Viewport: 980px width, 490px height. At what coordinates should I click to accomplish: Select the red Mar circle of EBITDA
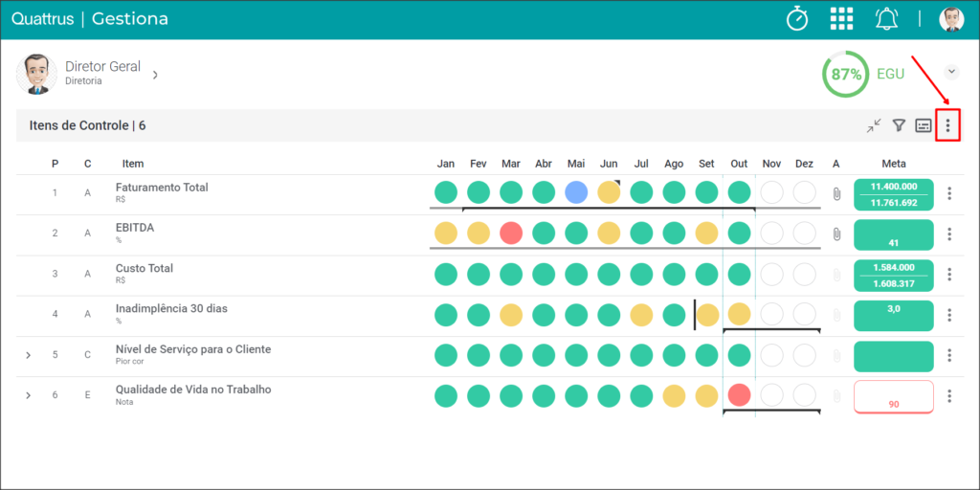(511, 234)
